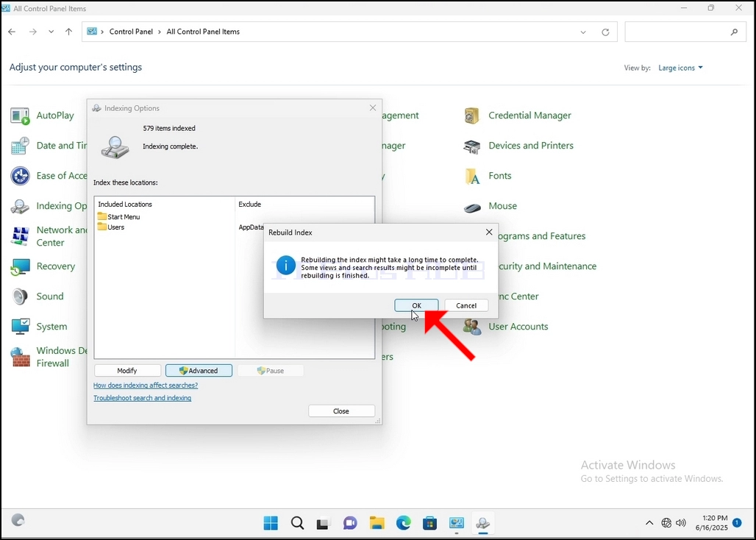Close the Rebuild Index dialog with X
This screenshot has height=540, width=756.
click(489, 232)
